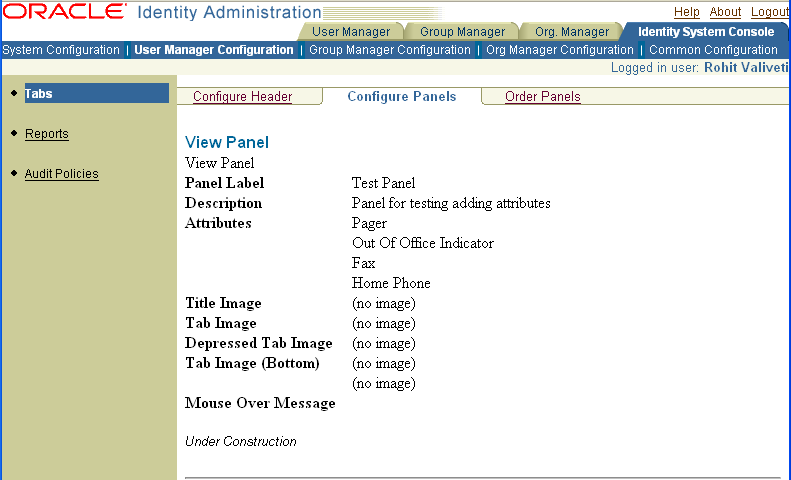Click the 'Pager' attribute
The image size is (791, 480).
coord(369,223)
